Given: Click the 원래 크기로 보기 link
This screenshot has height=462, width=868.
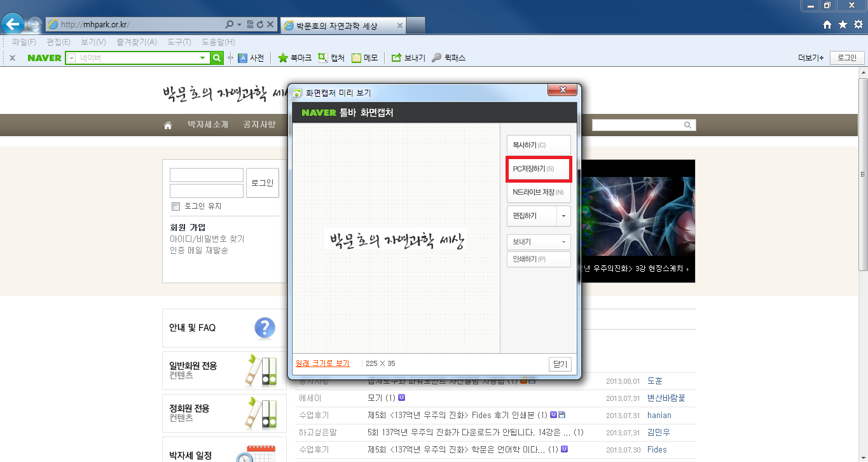Looking at the screenshot, I should coord(322,363).
